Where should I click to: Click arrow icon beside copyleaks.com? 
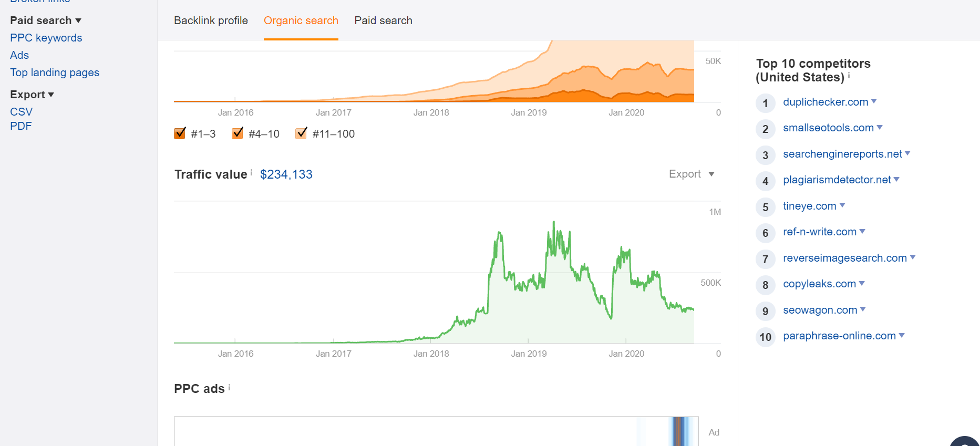pos(862,284)
